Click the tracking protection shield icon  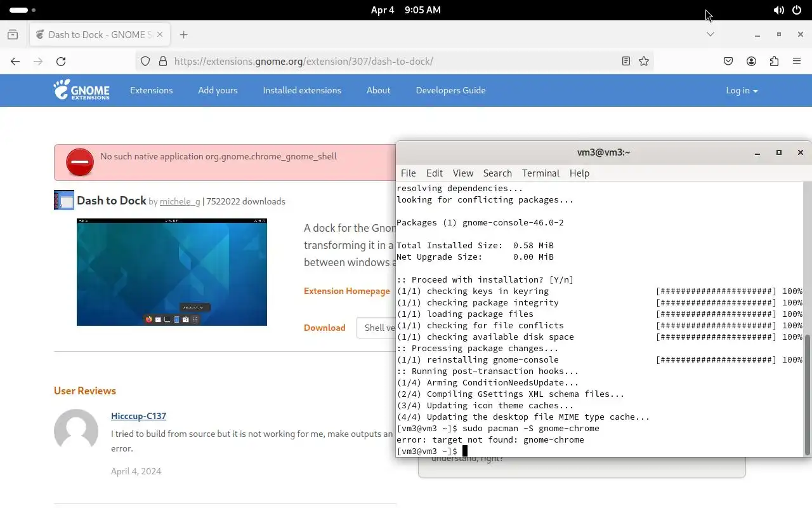pyautogui.click(x=145, y=62)
